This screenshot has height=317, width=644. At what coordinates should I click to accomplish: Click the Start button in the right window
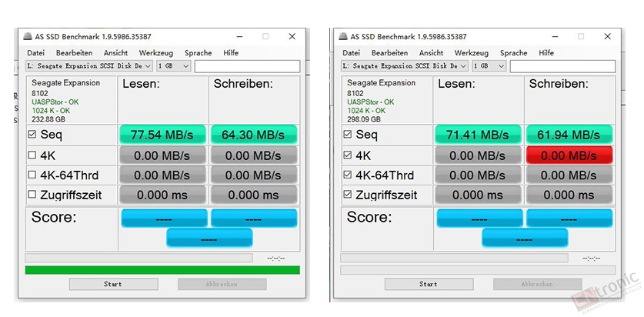[429, 284]
